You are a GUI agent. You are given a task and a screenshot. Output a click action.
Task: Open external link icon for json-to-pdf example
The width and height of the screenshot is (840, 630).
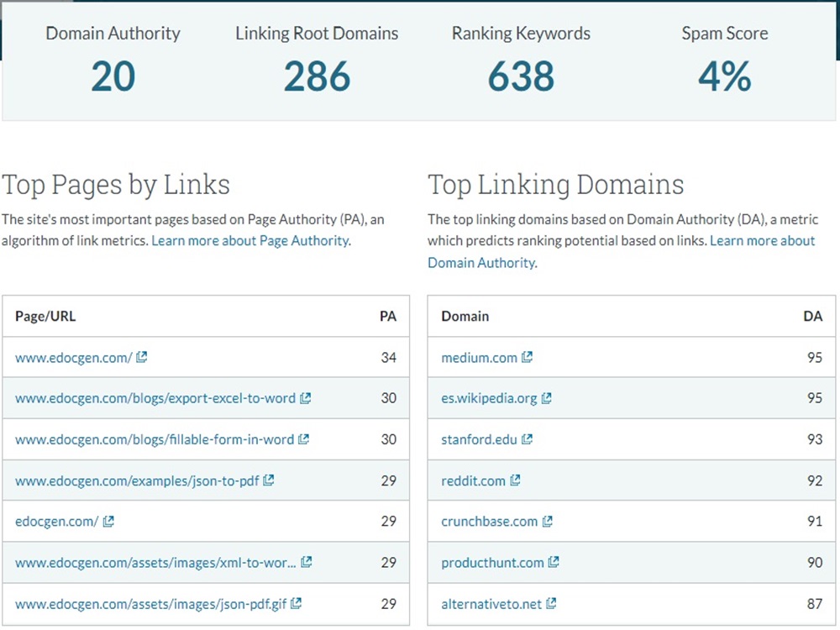(269, 480)
